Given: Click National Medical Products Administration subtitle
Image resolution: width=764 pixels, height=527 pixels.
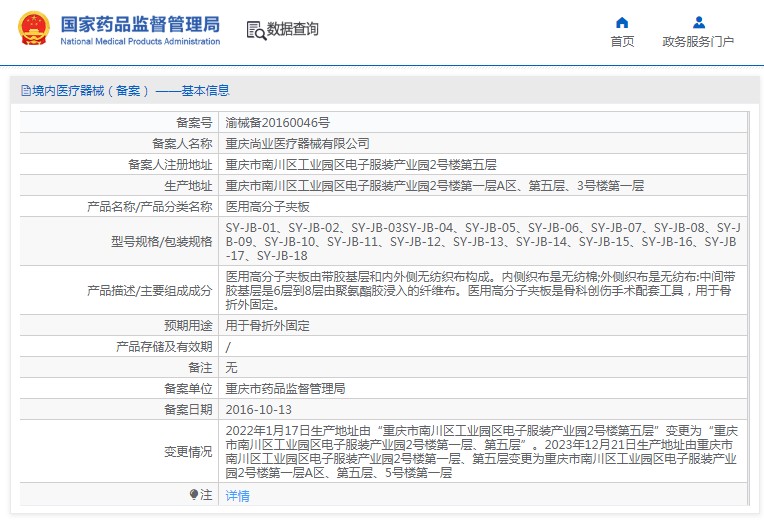Looking at the screenshot, I should tap(140, 41).
